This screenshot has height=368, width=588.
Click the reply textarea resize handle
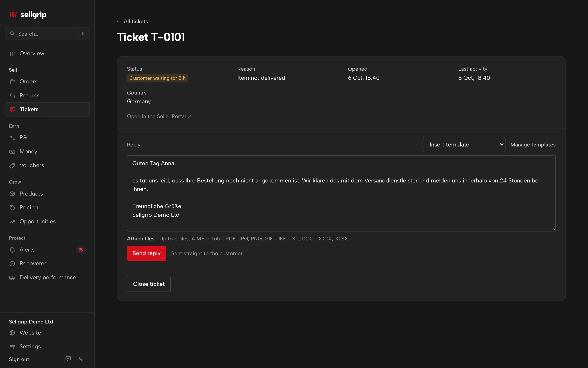pyautogui.click(x=553, y=229)
